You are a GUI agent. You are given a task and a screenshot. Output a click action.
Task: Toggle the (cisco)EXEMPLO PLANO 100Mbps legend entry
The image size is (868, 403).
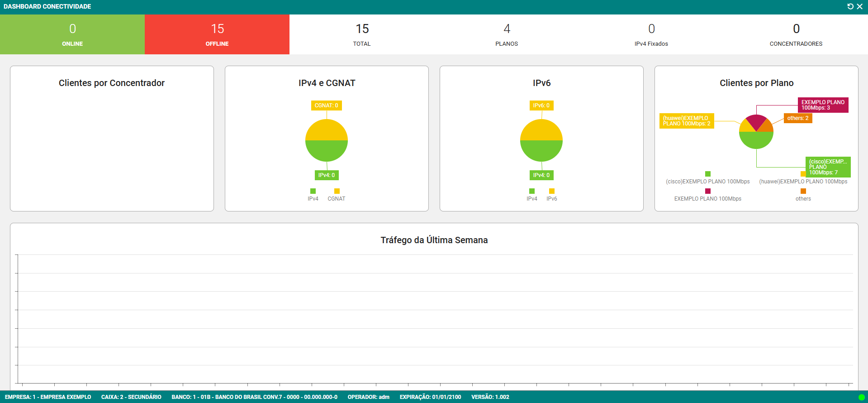[x=708, y=178]
